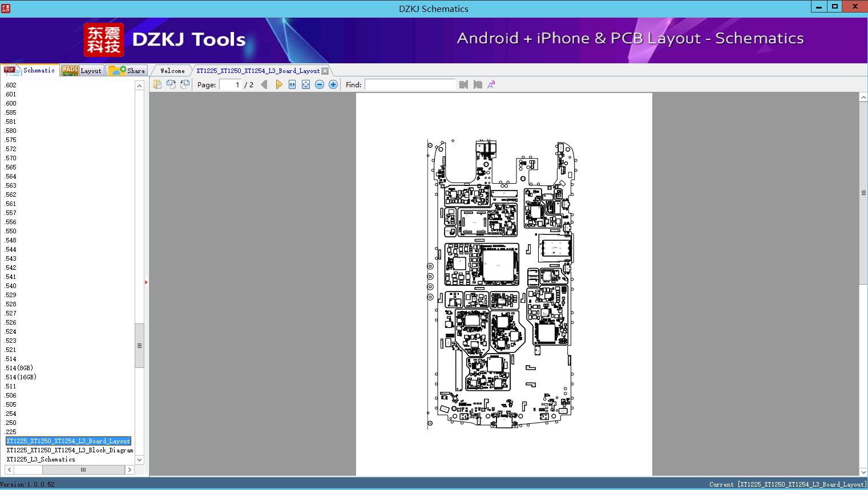
Task: Close the XT1225 Board Layout tab
Action: [x=325, y=71]
